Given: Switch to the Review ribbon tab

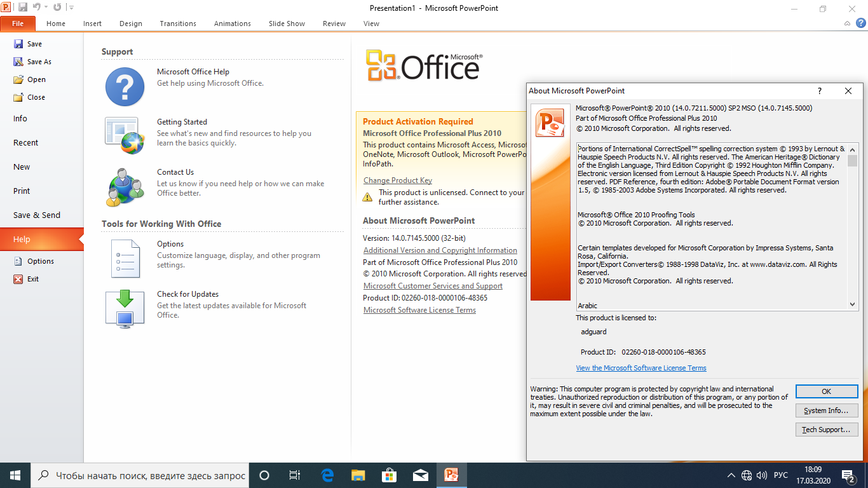Looking at the screenshot, I should [334, 24].
